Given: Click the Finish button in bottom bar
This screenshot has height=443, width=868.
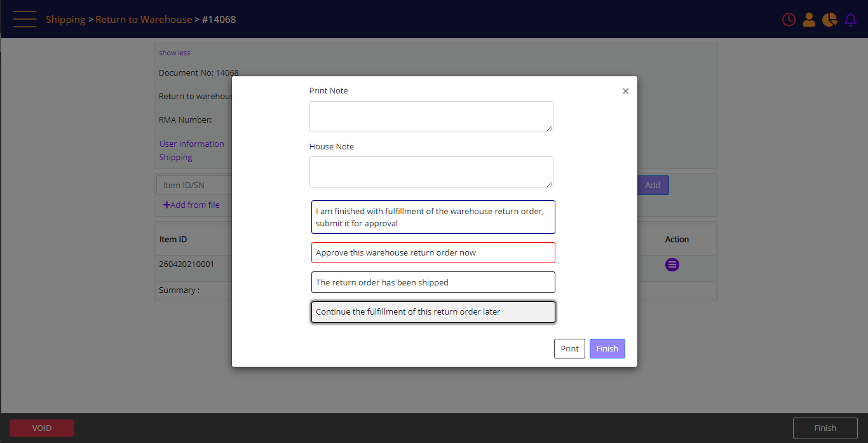Looking at the screenshot, I should [825, 428].
